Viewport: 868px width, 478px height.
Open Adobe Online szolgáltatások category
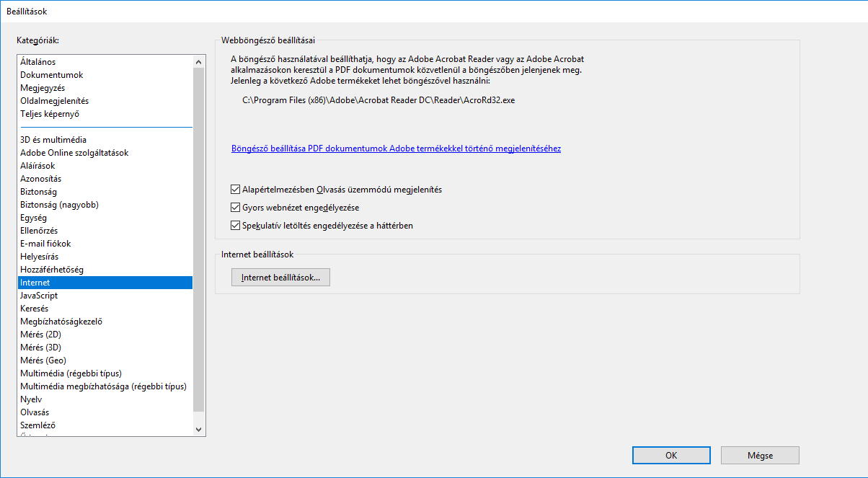(74, 153)
